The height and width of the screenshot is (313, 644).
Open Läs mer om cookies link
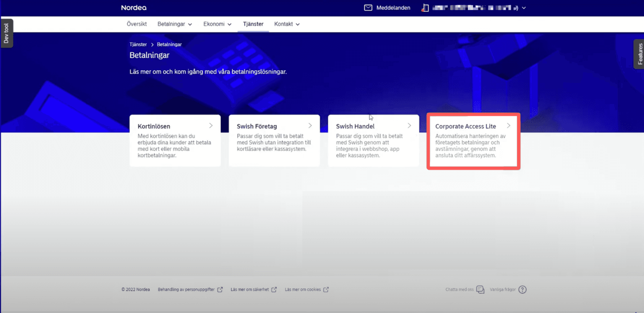[303, 290]
